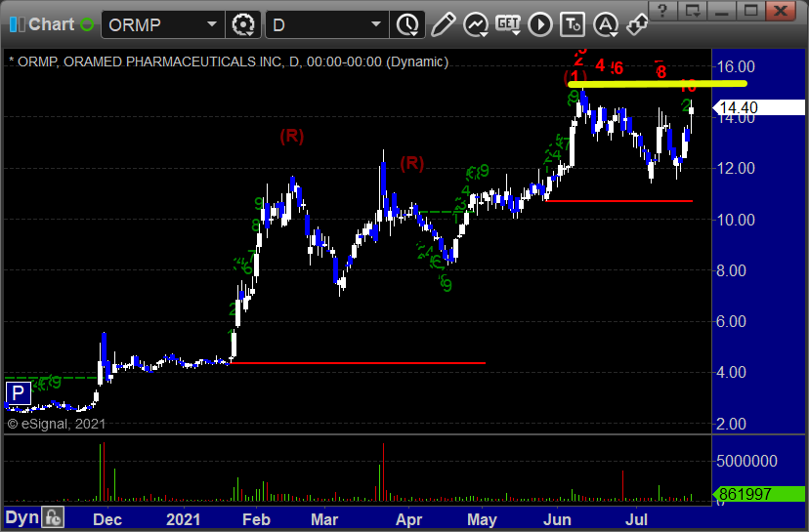Image resolution: width=809 pixels, height=532 pixels.
Task: Maximize the ORMP chart window
Action: (x=751, y=10)
